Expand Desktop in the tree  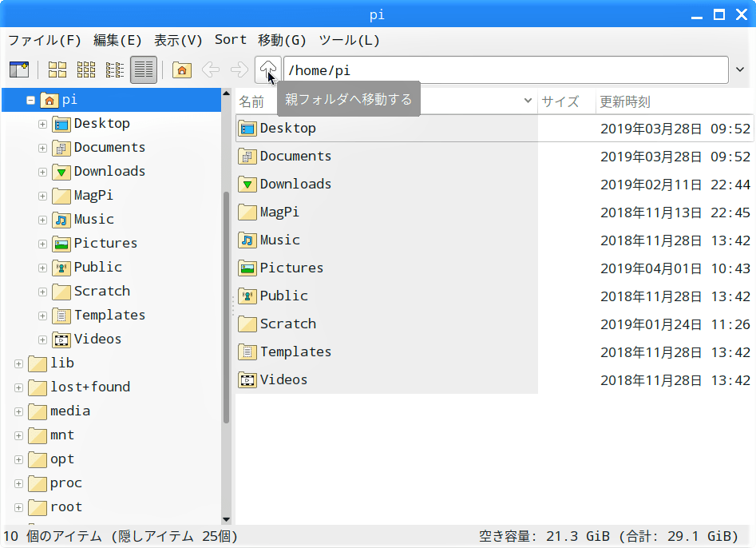click(42, 125)
